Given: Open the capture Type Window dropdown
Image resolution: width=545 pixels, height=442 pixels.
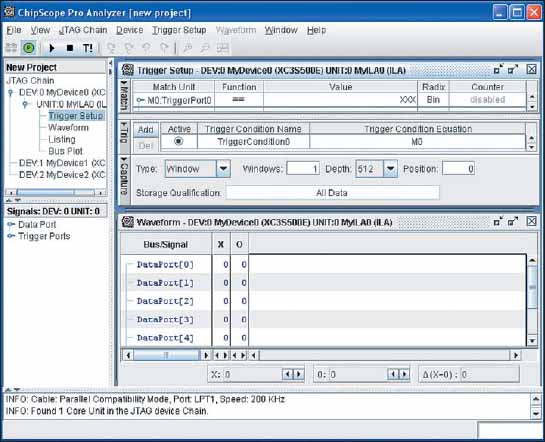Looking at the screenshot, I should pos(223,169).
